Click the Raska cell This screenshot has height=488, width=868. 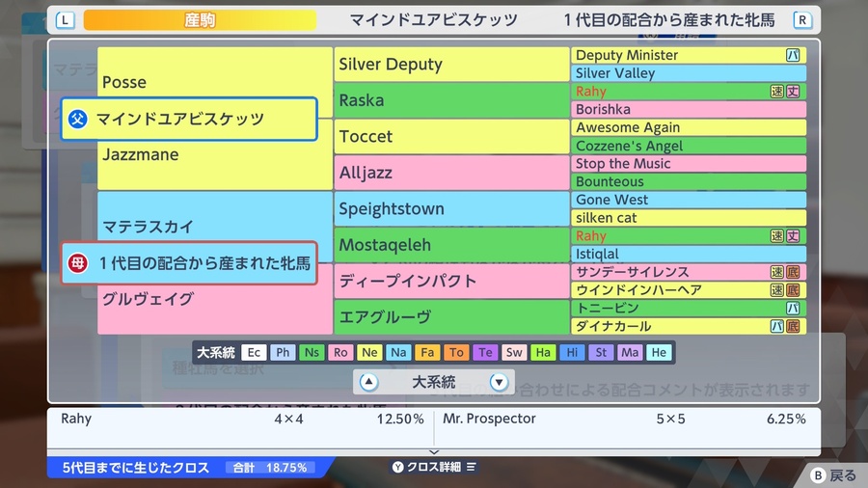coord(451,100)
